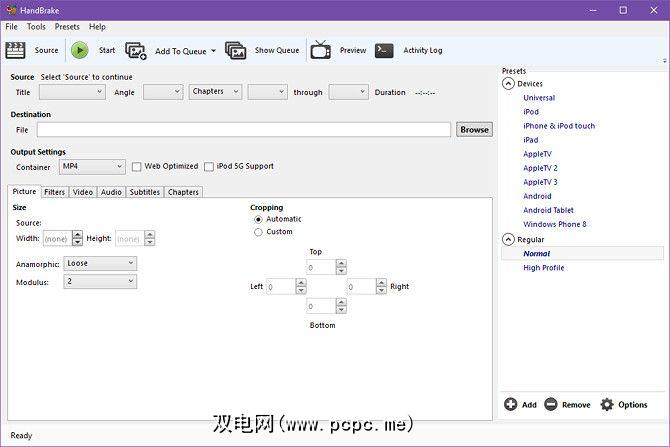Switch to the Chapters tab
The width and height of the screenshot is (670, 447).
[183, 192]
